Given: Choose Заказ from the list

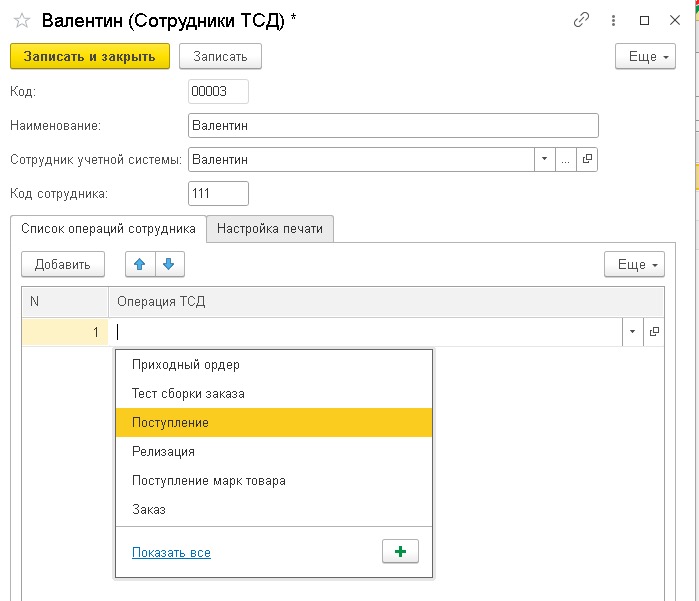Looking at the screenshot, I should pos(274,510).
